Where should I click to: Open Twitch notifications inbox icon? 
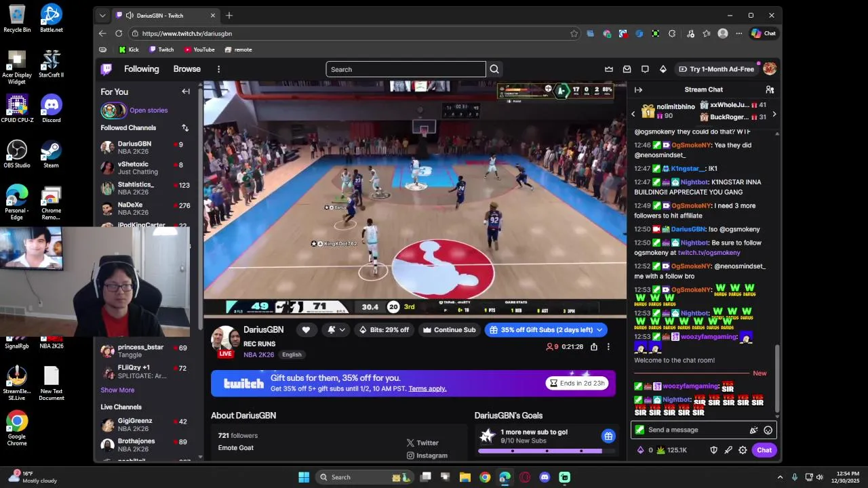point(627,69)
